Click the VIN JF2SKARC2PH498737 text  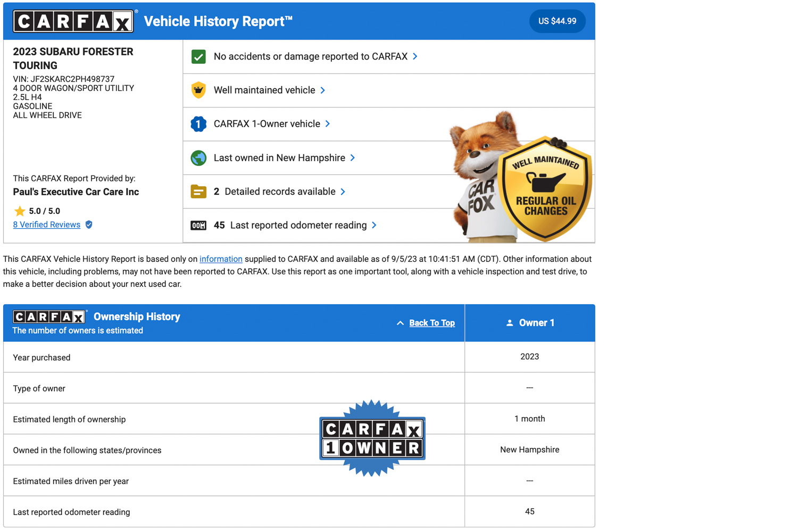tap(64, 79)
